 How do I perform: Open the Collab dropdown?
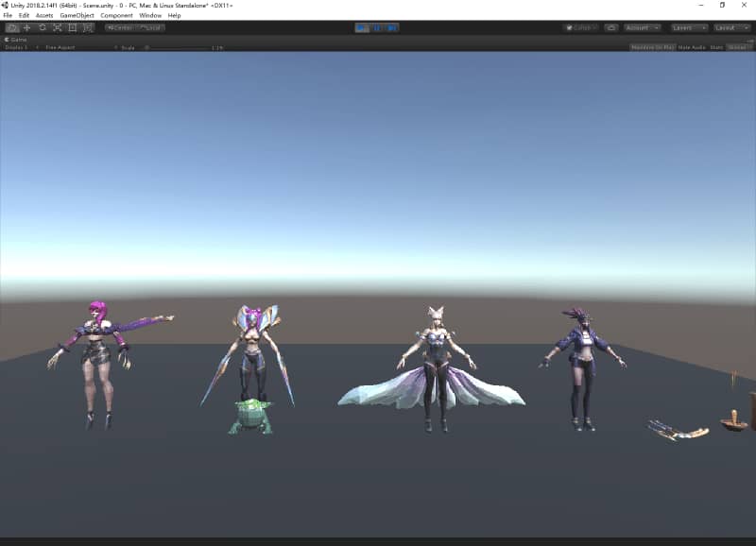pos(581,28)
